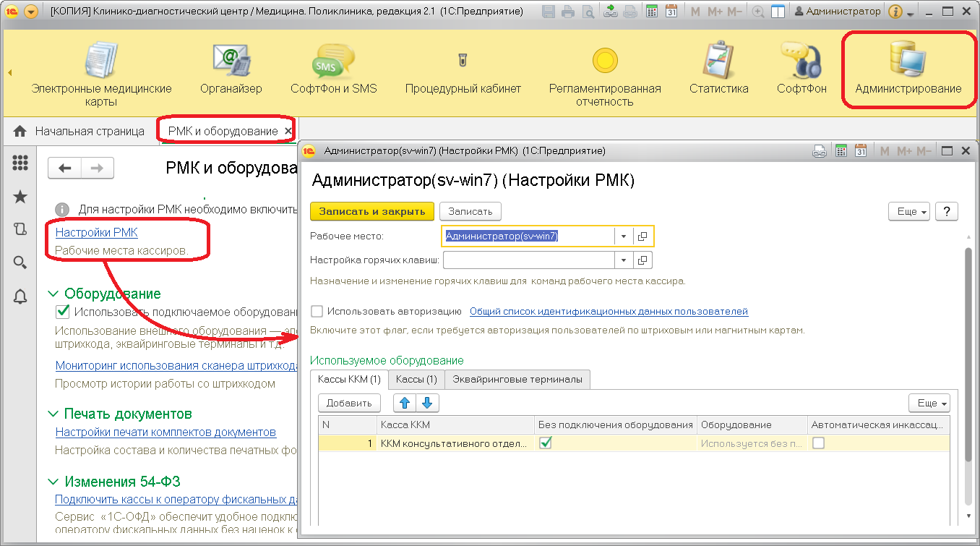Open the Рабочее место dropdown arrow

point(623,236)
